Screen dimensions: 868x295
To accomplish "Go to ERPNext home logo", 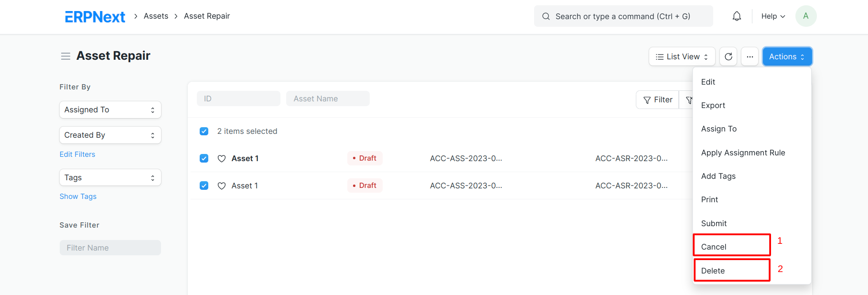I will 95,17.
